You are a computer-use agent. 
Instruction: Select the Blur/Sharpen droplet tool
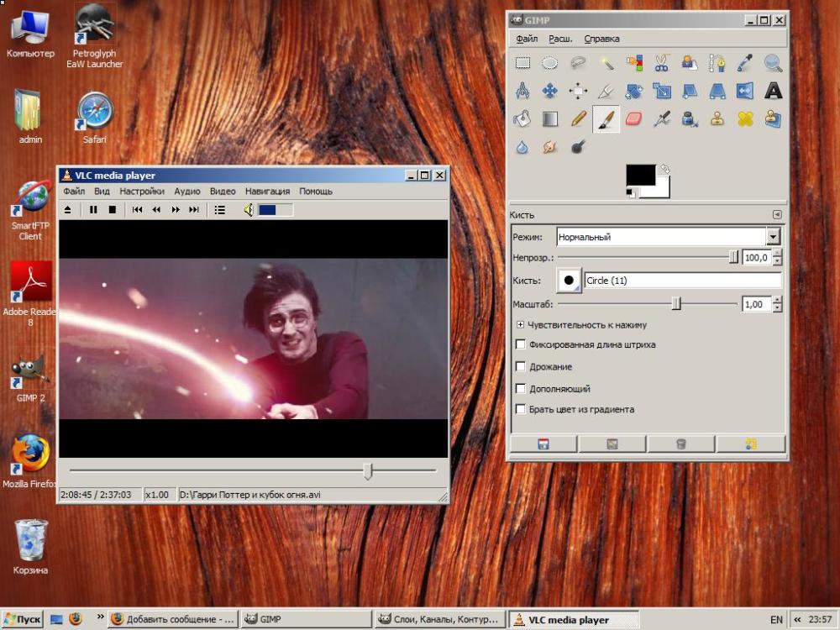(522, 147)
